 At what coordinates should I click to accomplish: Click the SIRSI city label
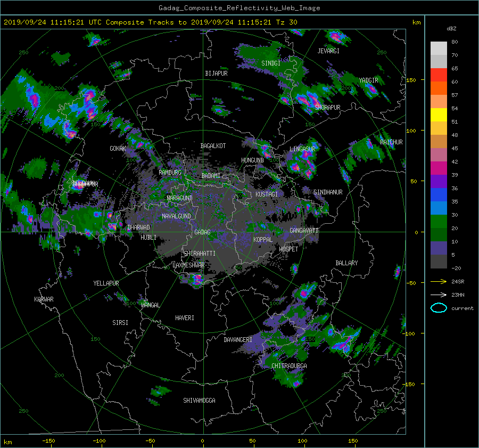click(x=120, y=323)
